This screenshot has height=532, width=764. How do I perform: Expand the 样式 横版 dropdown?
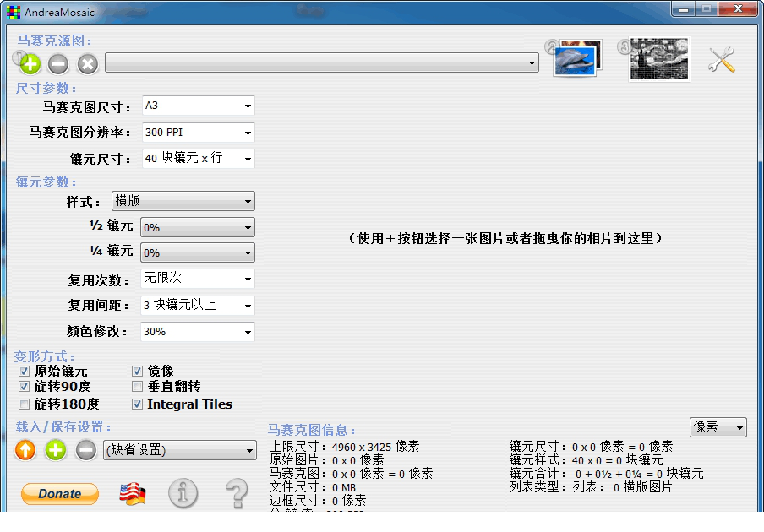point(183,201)
